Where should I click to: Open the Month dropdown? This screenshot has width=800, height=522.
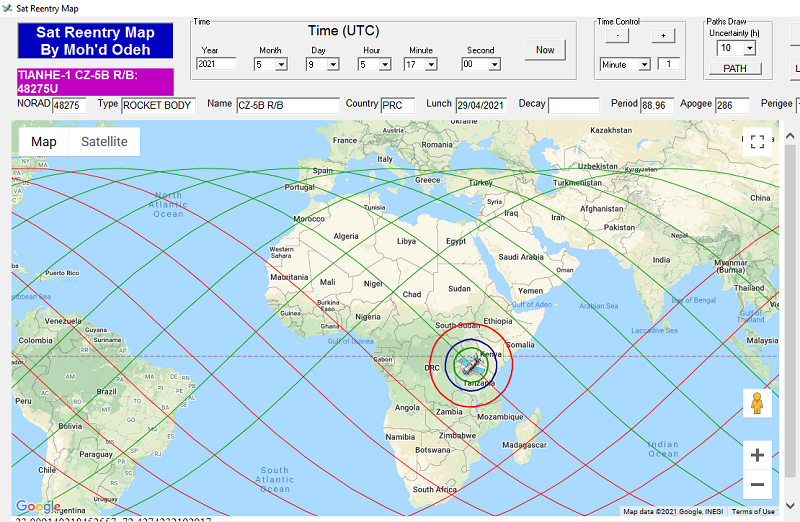coord(282,65)
